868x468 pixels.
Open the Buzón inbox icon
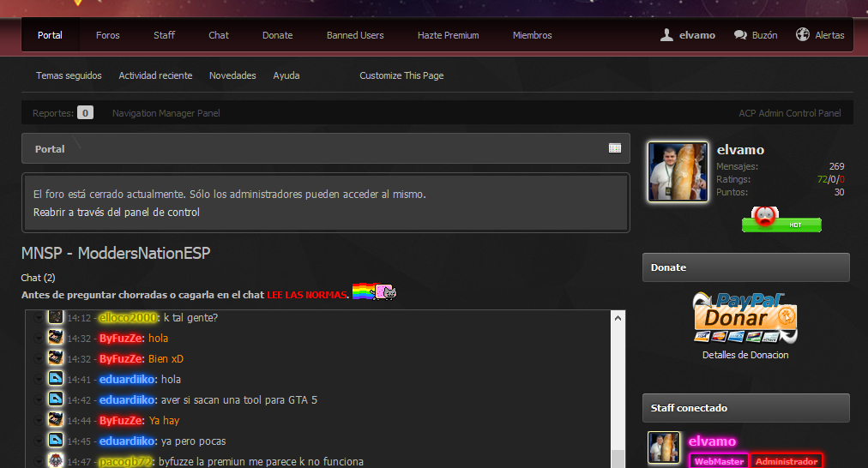740,35
